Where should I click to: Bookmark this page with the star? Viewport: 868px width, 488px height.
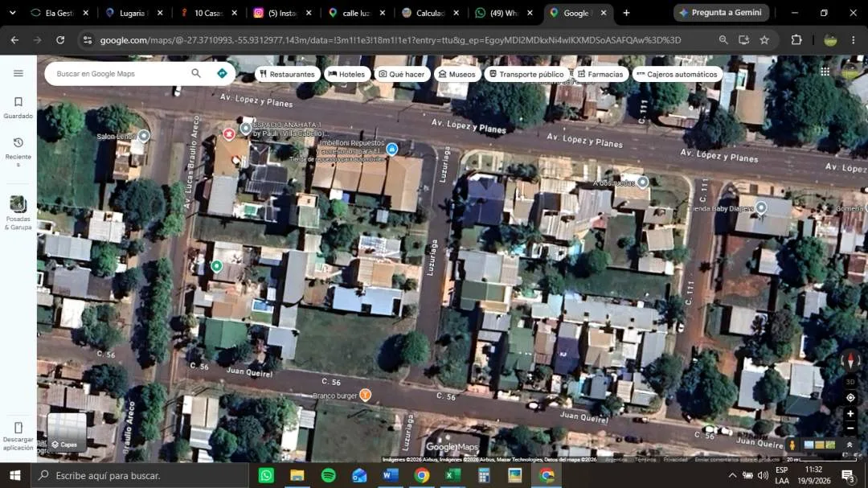pyautogui.click(x=764, y=40)
